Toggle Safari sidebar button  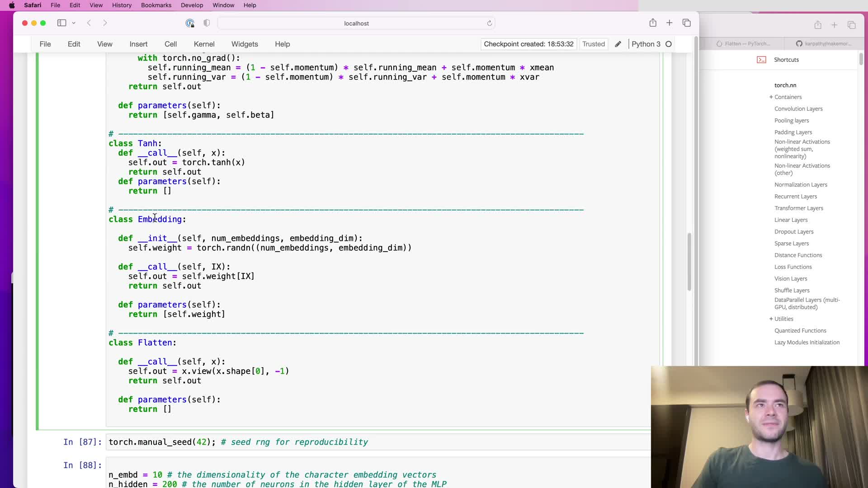click(61, 23)
